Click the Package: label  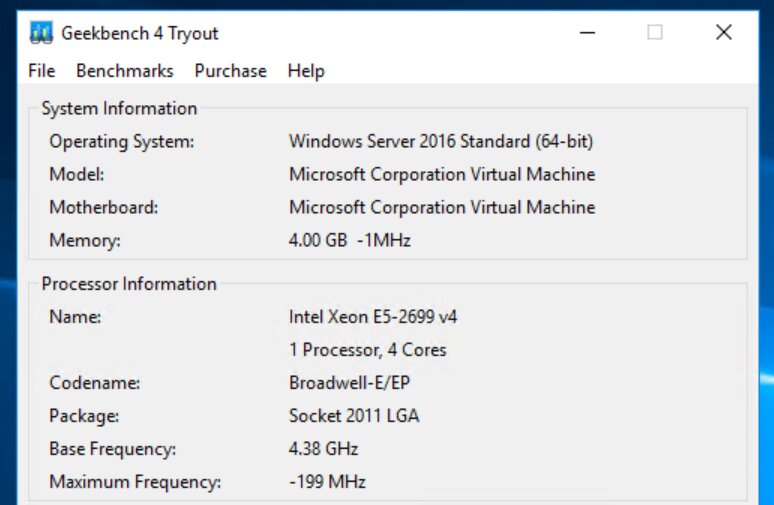84,416
